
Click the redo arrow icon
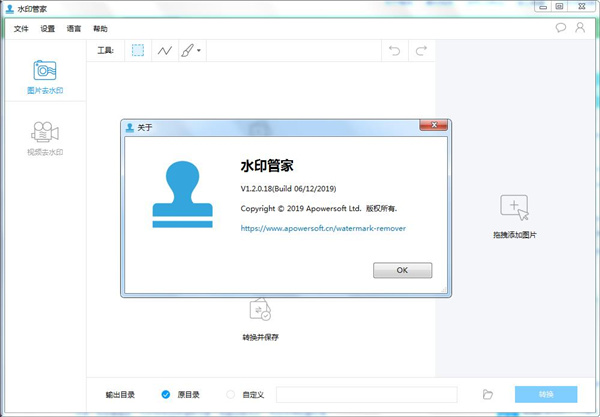pos(421,50)
